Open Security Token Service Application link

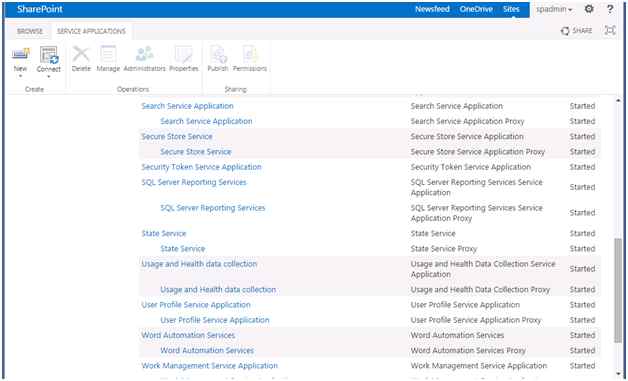(201, 167)
